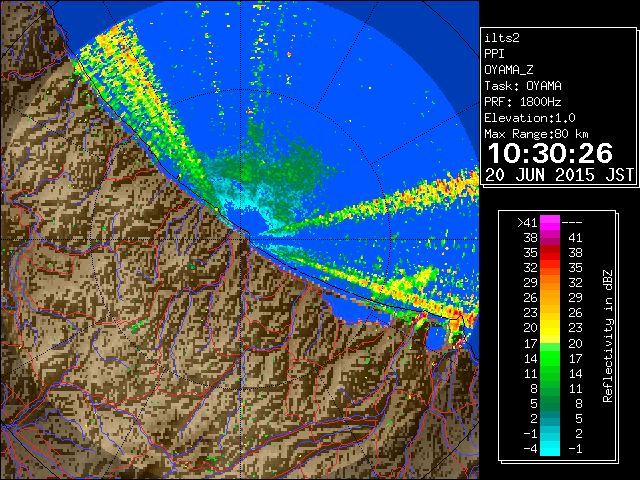Click the radar site at range-ring center
This screenshot has width=640, height=480.
(x=241, y=240)
